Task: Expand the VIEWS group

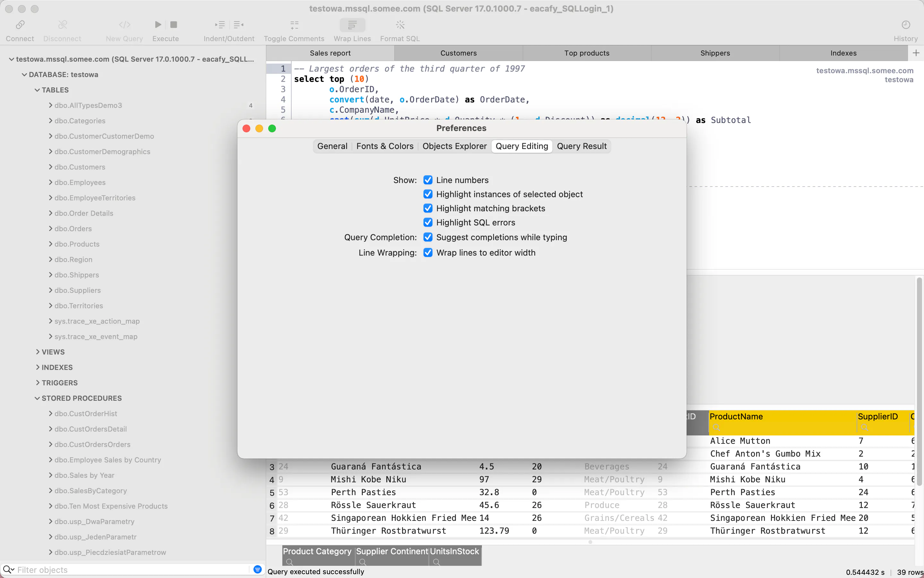Action: tap(38, 352)
